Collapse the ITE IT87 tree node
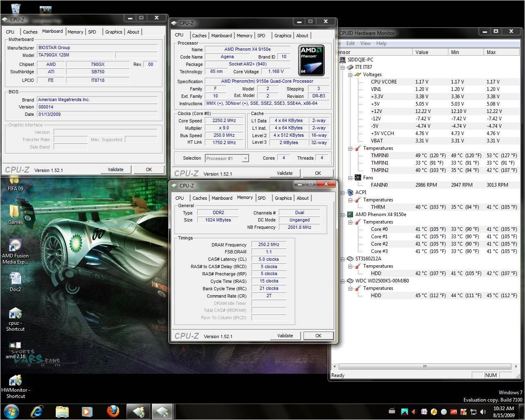 343,68
